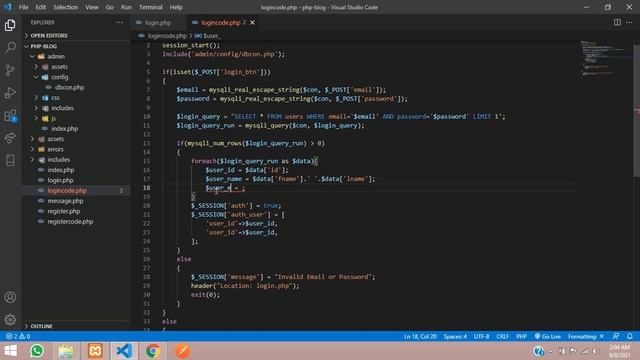
Task: Open Explorer panel More Actions ellipsis
Action: click(x=120, y=22)
